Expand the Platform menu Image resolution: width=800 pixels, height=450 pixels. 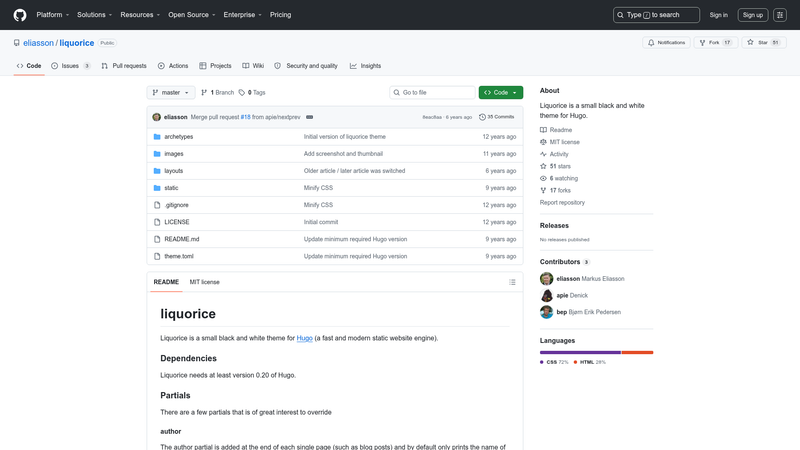[53, 15]
